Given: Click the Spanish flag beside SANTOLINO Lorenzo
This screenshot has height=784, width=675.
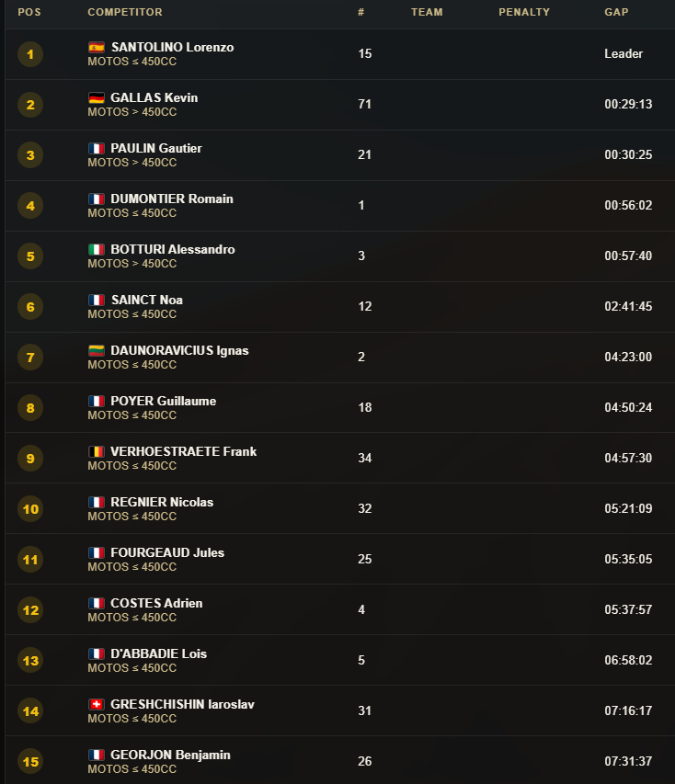Looking at the screenshot, I should point(96,47).
